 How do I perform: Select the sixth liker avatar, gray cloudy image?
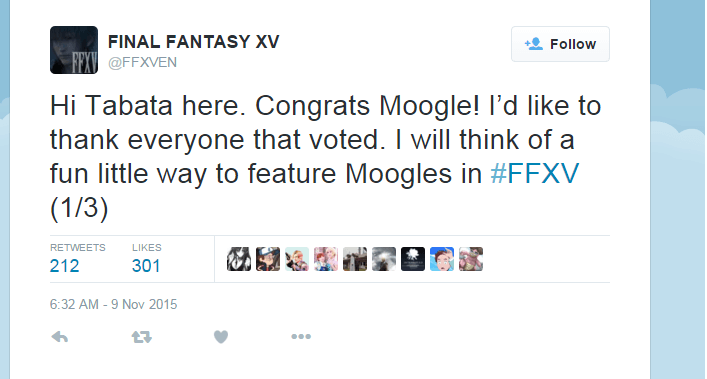tap(384, 259)
